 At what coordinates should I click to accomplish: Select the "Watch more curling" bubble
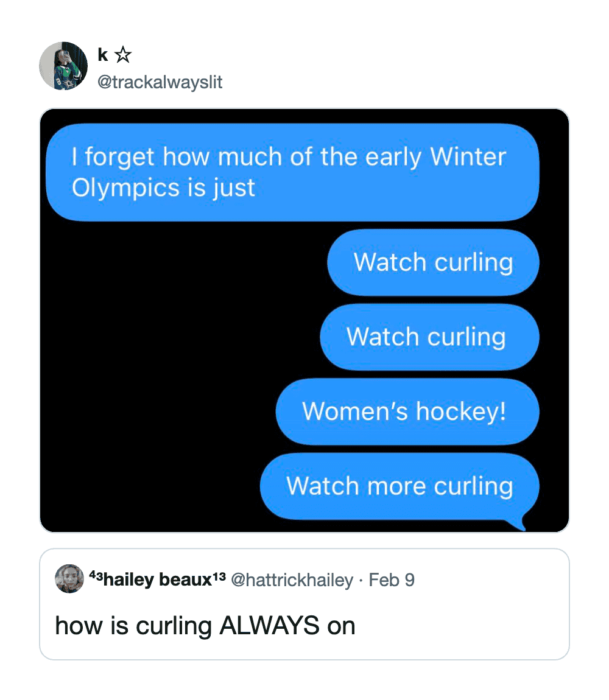[400, 486]
